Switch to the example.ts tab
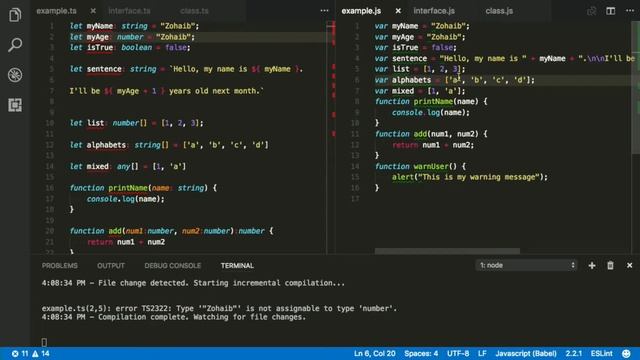Viewport: 640px width, 360px height. pos(56,11)
